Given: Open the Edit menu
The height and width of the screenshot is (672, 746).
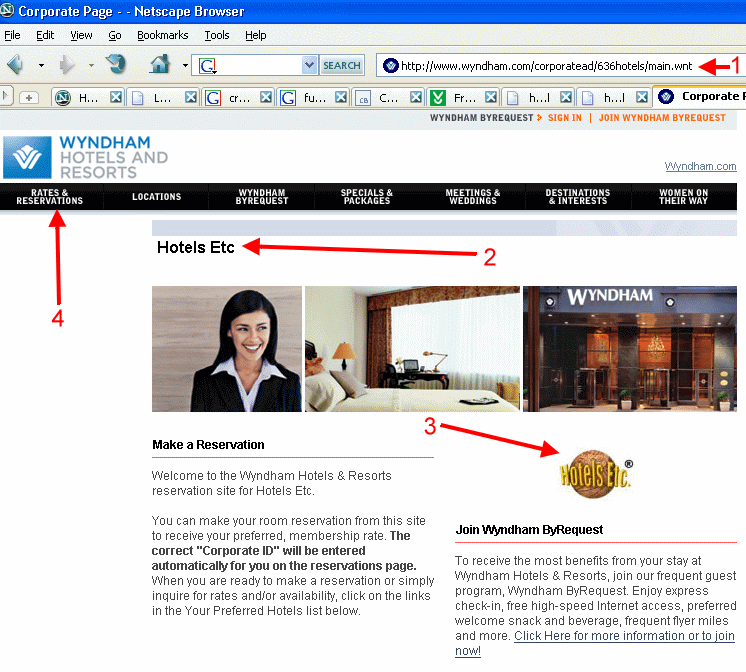Looking at the screenshot, I should tap(45, 35).
